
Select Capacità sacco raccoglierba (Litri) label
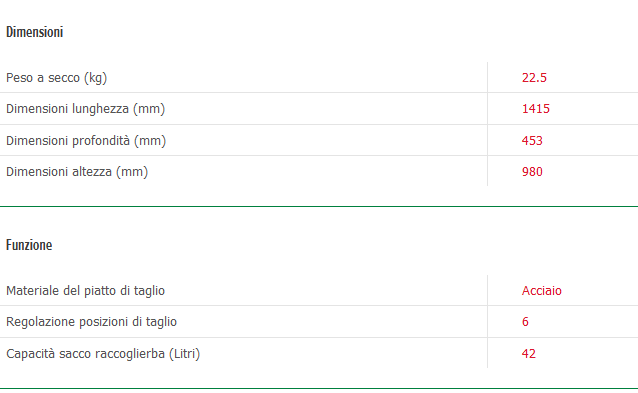103,354
